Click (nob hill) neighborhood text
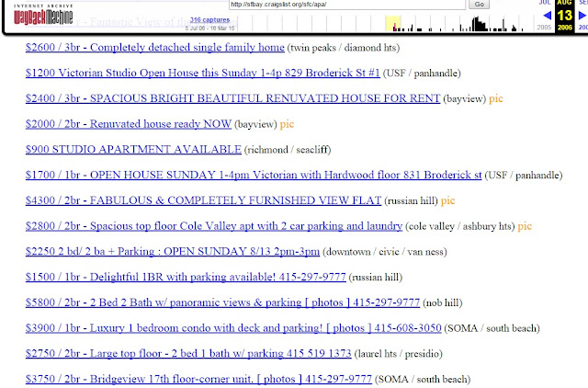 pyautogui.click(x=443, y=303)
